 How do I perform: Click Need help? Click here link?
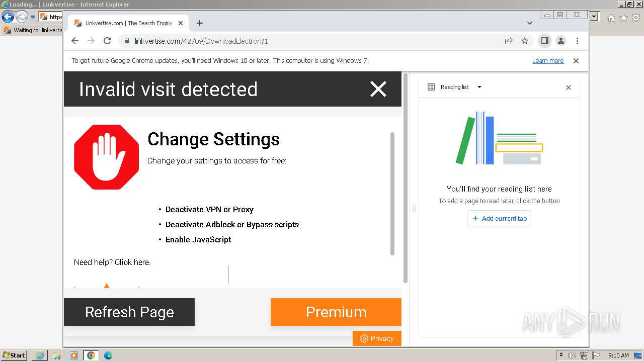click(x=112, y=262)
